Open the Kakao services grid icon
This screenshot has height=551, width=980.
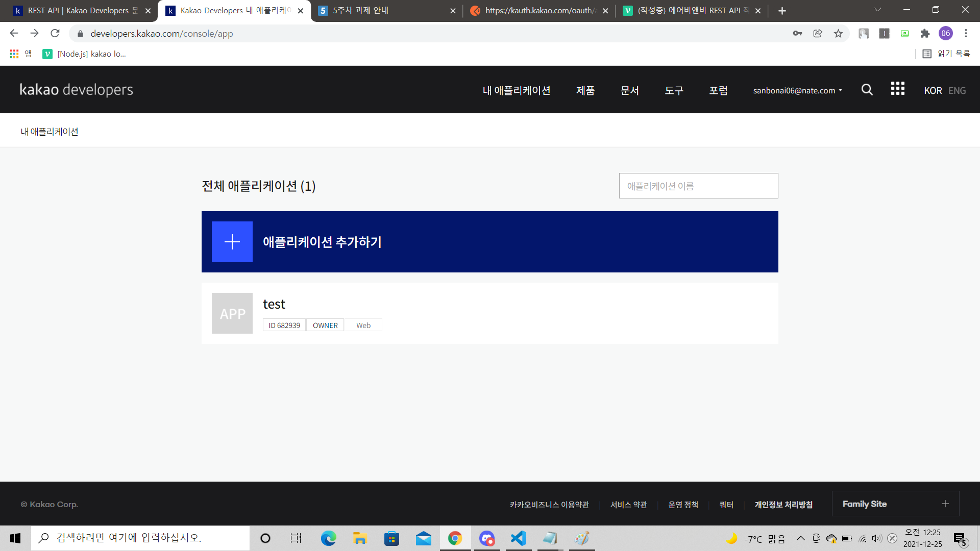pos(897,89)
